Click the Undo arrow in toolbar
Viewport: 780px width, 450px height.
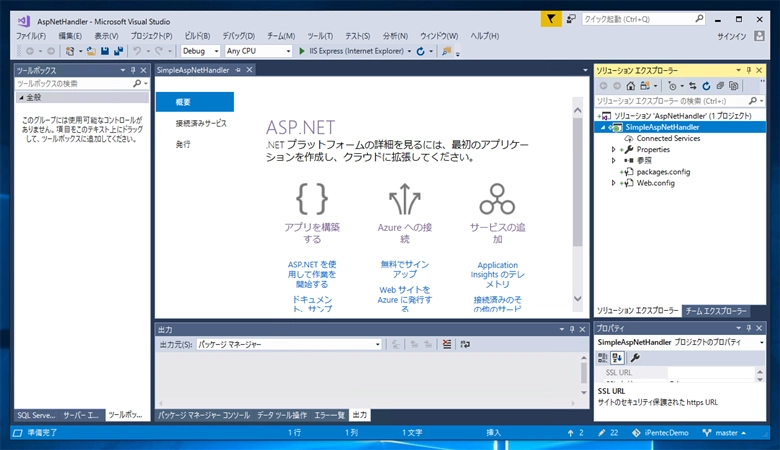click(137, 51)
